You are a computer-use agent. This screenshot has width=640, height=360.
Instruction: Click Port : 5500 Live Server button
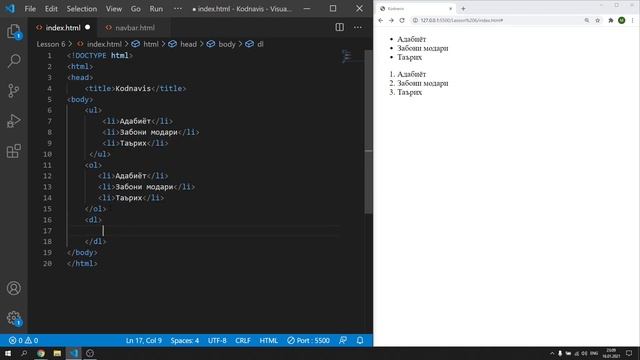[308, 340]
